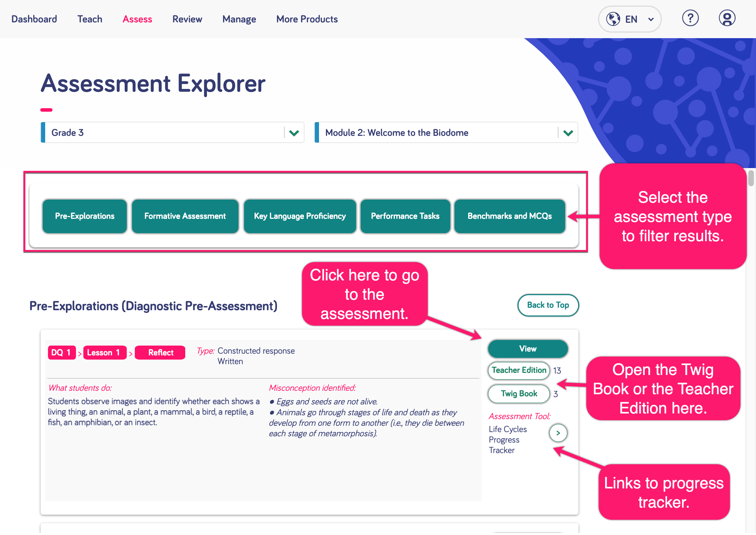Filter by Pre-Explorations
The height and width of the screenshot is (535, 756).
click(x=85, y=216)
